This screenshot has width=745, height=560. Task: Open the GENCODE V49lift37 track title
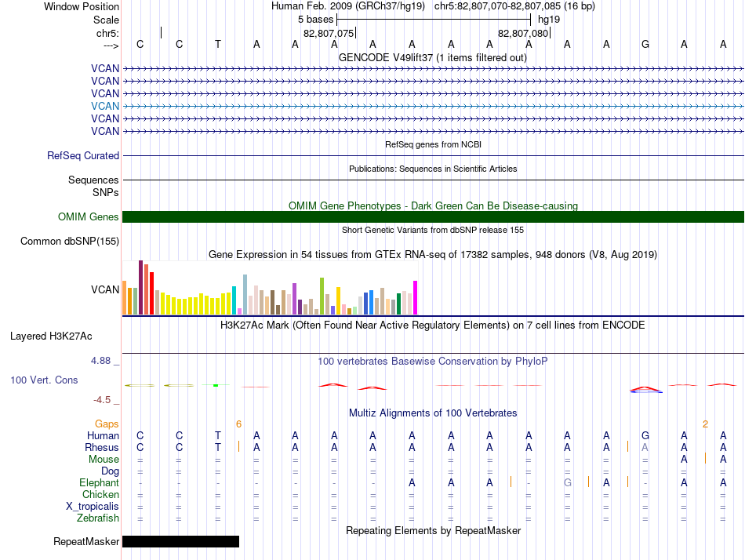432,57
